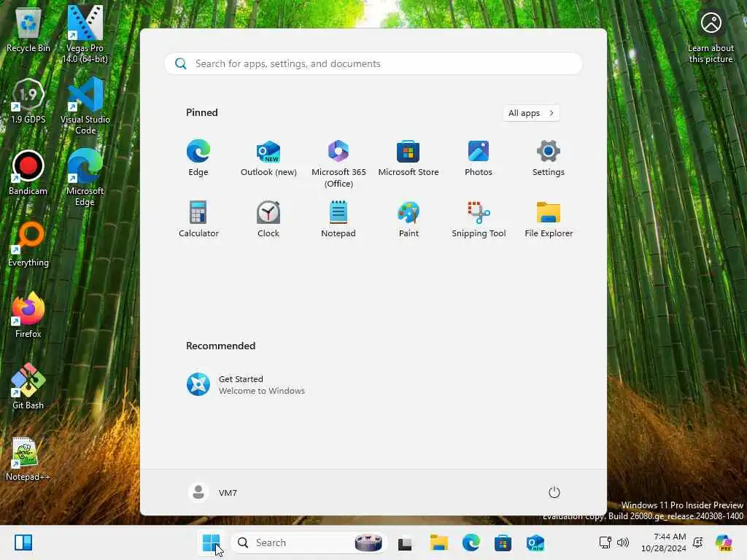
Task: Open Microsoft Store in pinned apps
Action: 409,158
